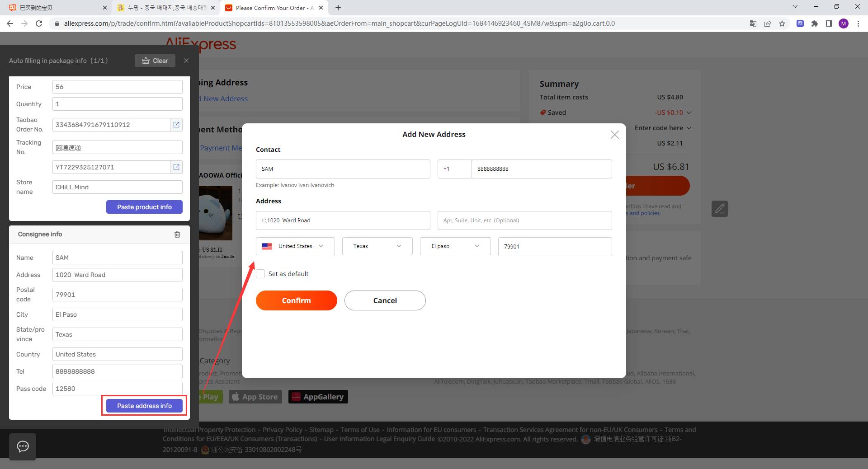The height and width of the screenshot is (469, 868).
Task: Click Paste address info button
Action: (x=144, y=406)
